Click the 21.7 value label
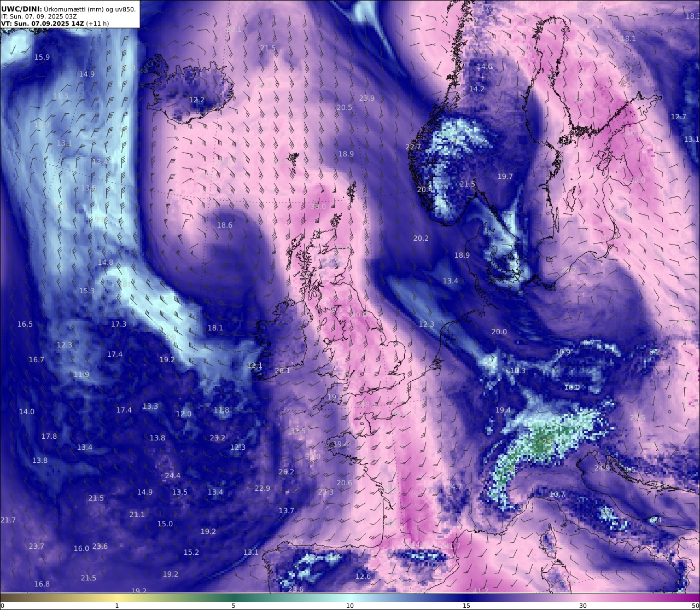 click(x=8, y=520)
